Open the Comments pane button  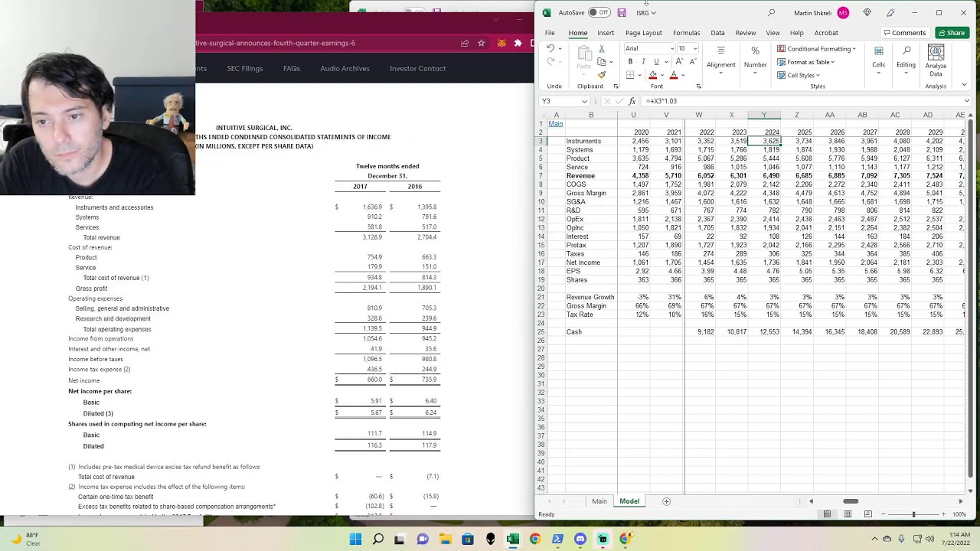pos(904,33)
